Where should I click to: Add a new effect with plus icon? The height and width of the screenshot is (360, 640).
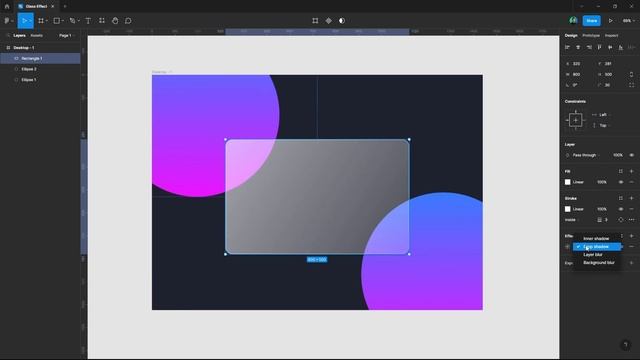point(631,236)
